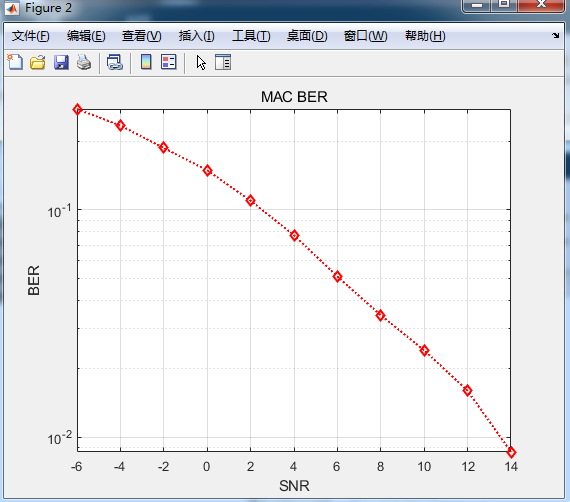570x502 pixels.
Task: Click the data marker at SNR 4
Action: (294, 236)
